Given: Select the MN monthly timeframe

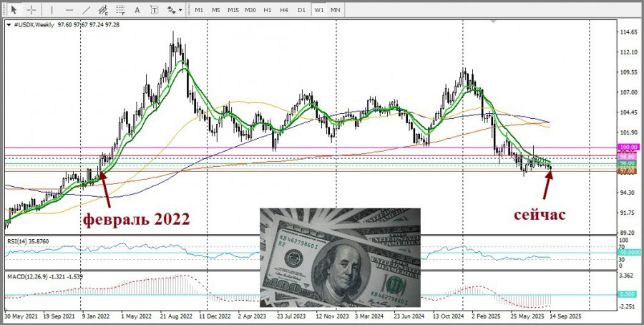Looking at the screenshot, I should point(335,10).
